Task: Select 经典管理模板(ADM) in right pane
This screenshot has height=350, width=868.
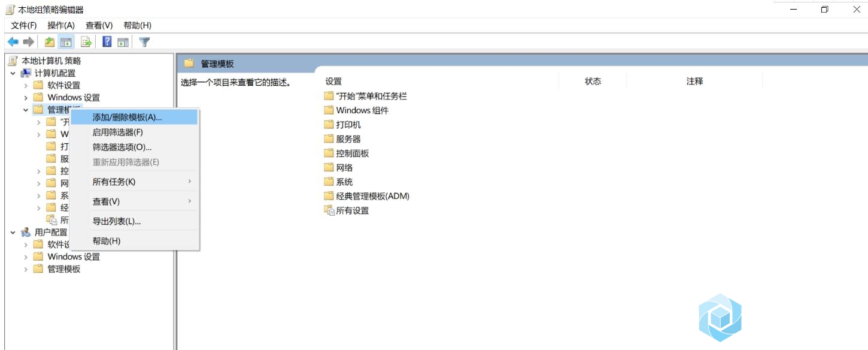Action: [x=372, y=196]
